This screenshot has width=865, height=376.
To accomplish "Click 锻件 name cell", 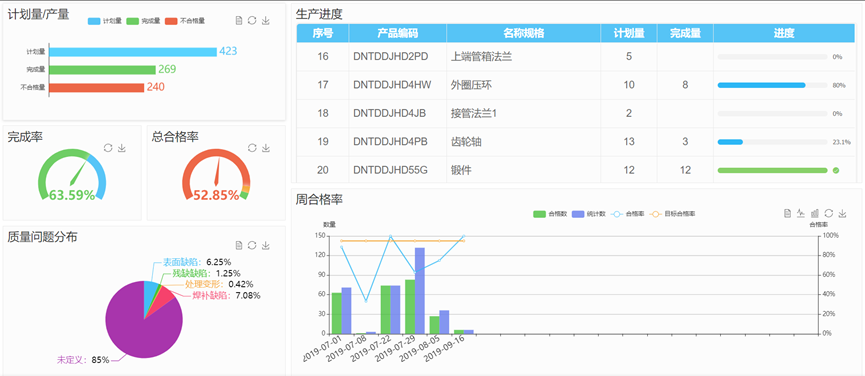I will tap(461, 171).
